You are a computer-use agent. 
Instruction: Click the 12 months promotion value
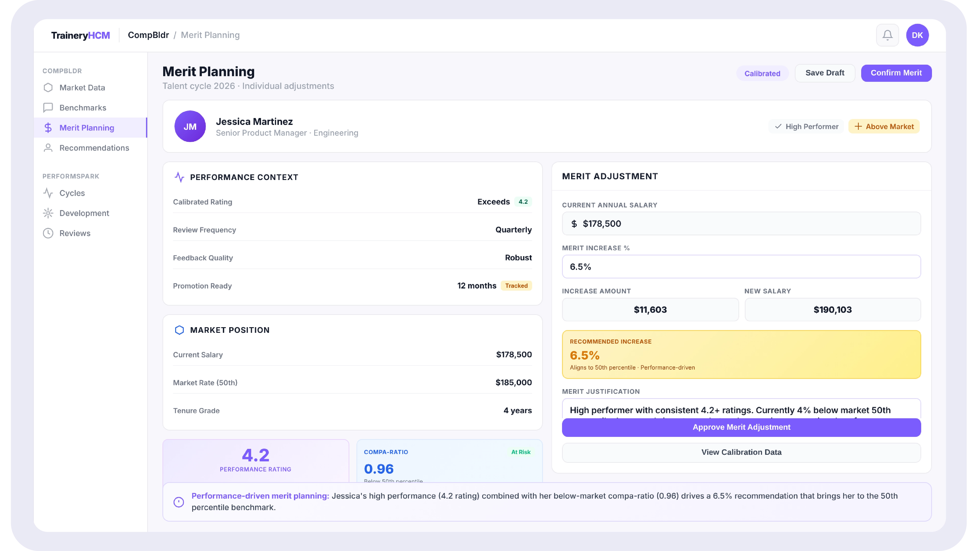click(x=477, y=286)
